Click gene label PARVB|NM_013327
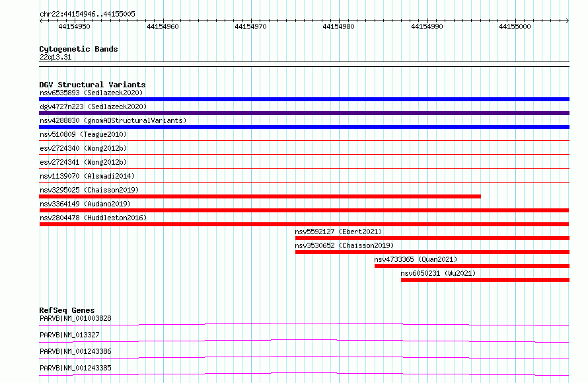This screenshot has width=588, height=383. click(x=69, y=335)
